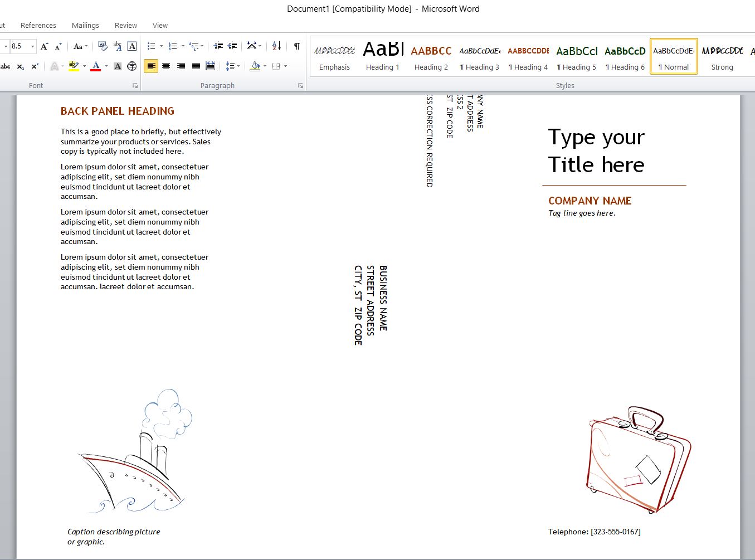Viewport: 755px width, 560px height.
Task: Apply the Heading 1 style
Action: (383, 56)
